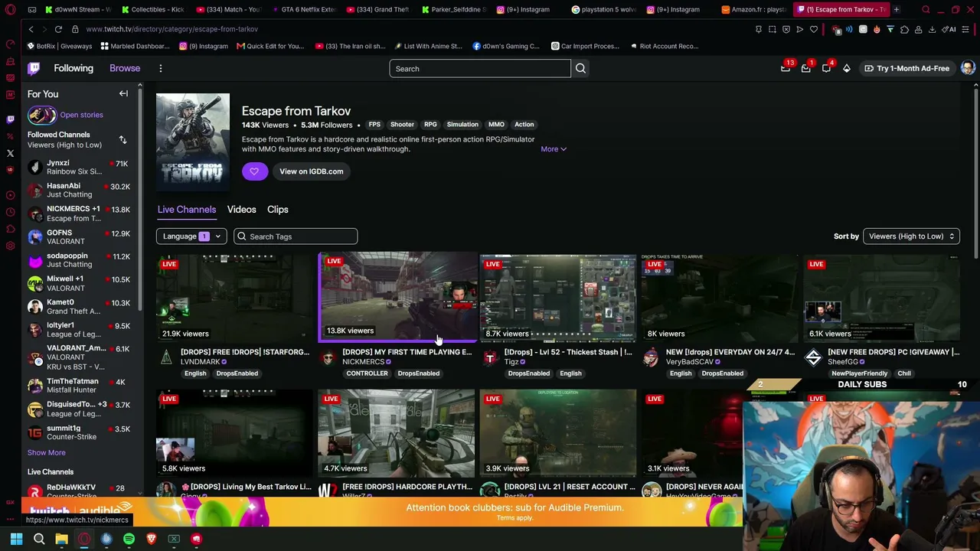Image resolution: width=980 pixels, height=551 pixels.
Task: Sort followed channels with the arrows icon
Action: click(x=122, y=139)
